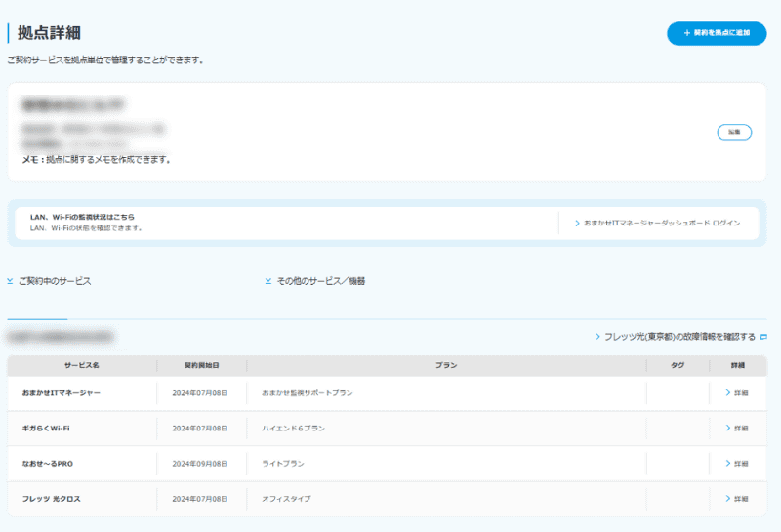The height and width of the screenshot is (532, 781).
Task: Click the メモ：拠点に関するメモを作成できます text
Action: pyautogui.click(x=97, y=160)
